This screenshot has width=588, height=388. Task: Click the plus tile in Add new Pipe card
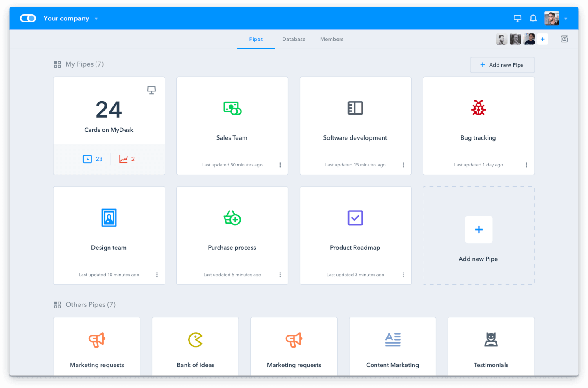[479, 230]
